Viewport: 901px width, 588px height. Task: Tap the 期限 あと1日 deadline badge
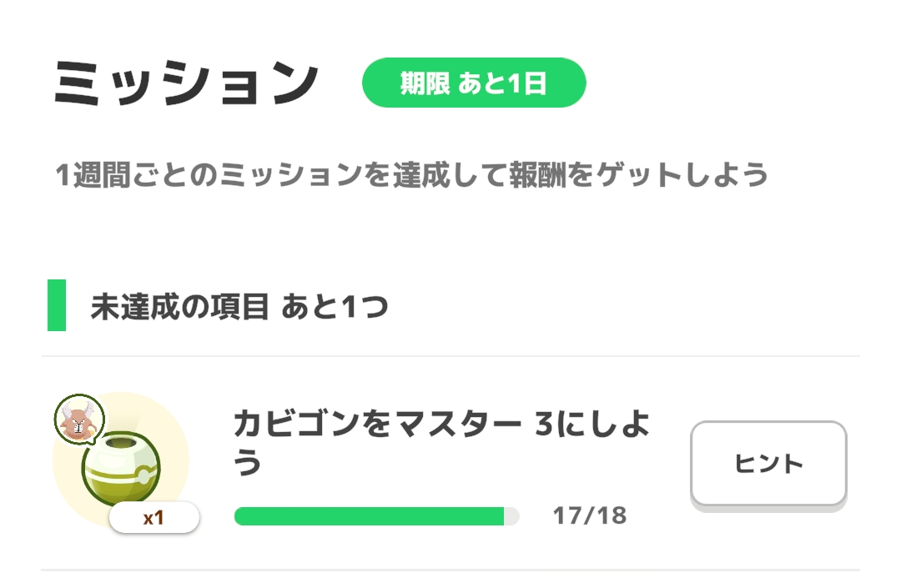tap(474, 83)
